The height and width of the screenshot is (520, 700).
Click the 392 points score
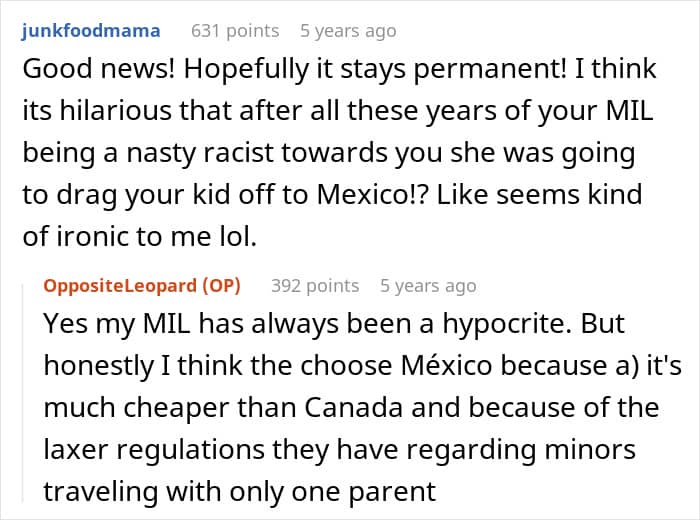pos(315,286)
